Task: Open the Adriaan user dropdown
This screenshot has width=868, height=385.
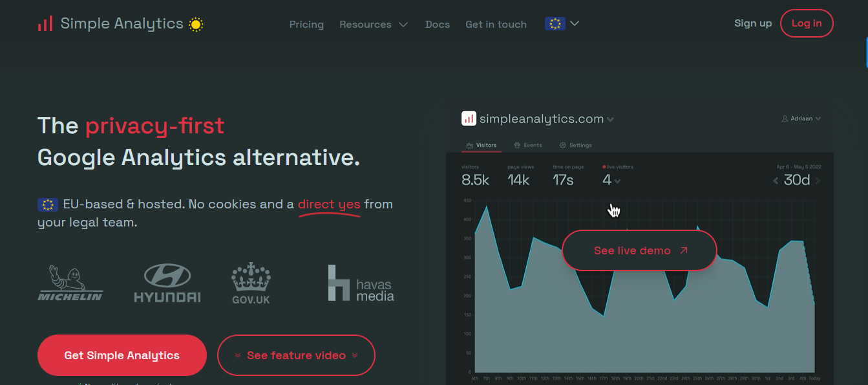Action: click(x=801, y=119)
